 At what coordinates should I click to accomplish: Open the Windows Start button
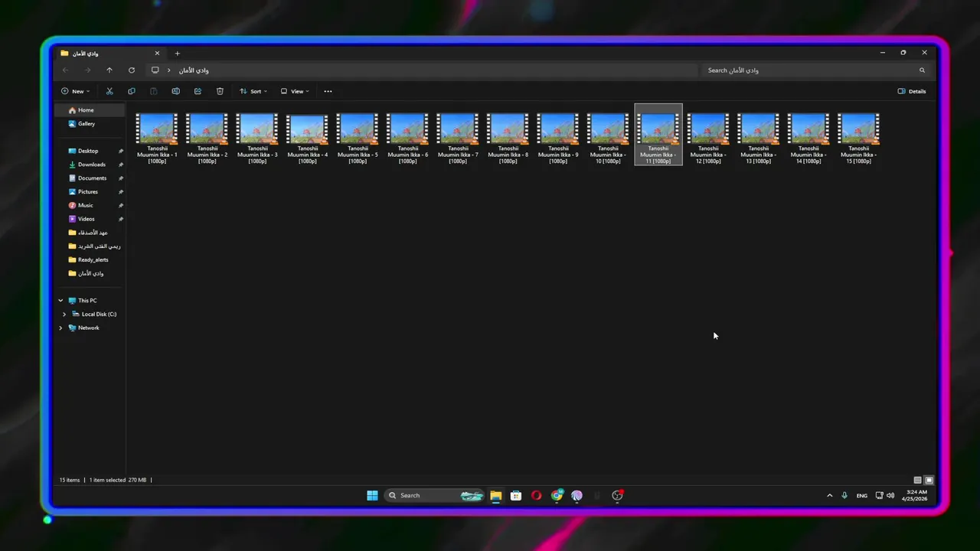372,495
